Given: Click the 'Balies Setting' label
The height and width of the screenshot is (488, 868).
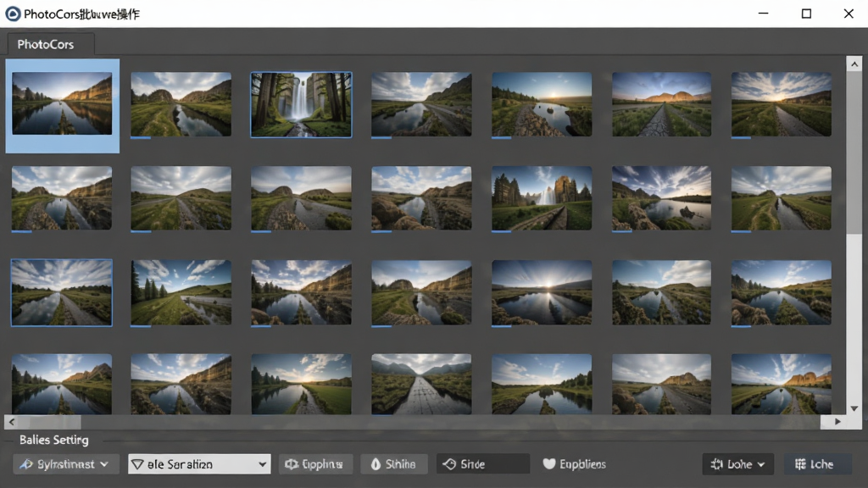Looking at the screenshot, I should pyautogui.click(x=54, y=440).
